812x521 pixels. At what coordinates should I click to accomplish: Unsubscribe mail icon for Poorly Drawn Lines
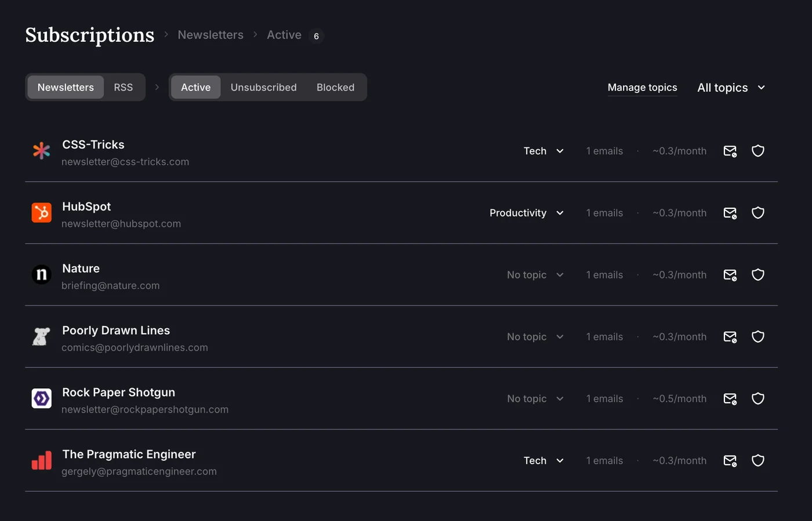click(x=730, y=337)
